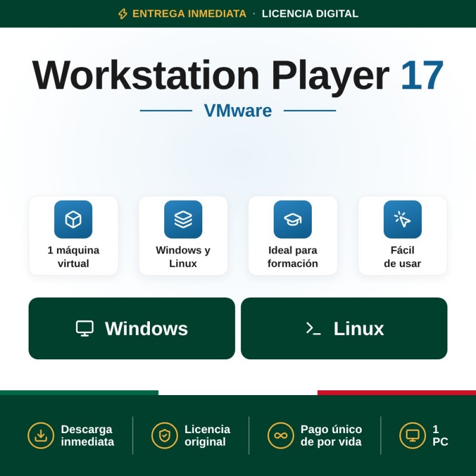
Task: Open the 'Windows y Linux' feature card
Action: pyautogui.click(x=183, y=236)
